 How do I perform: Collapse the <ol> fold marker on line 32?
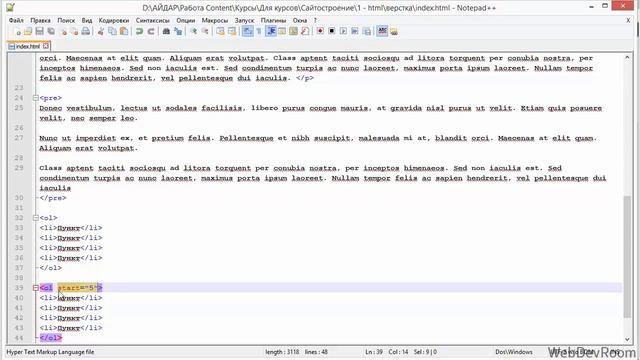pyautogui.click(x=36, y=218)
